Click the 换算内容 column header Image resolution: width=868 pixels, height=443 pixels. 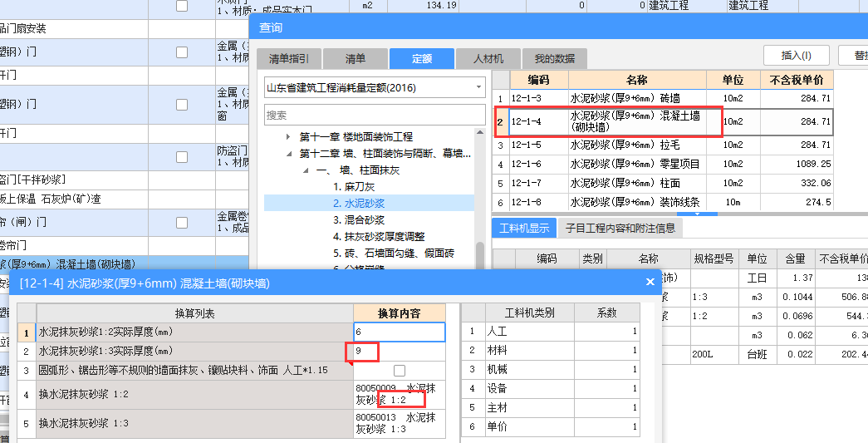pos(400,313)
